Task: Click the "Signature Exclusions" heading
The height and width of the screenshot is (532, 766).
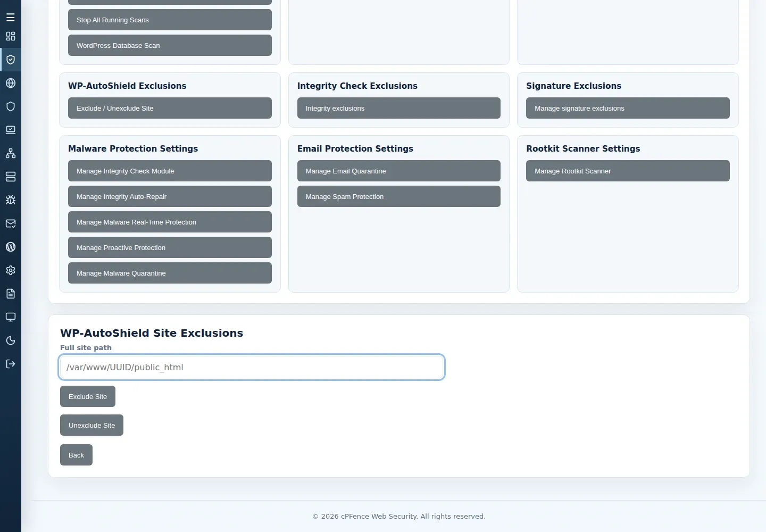Action: (573, 86)
